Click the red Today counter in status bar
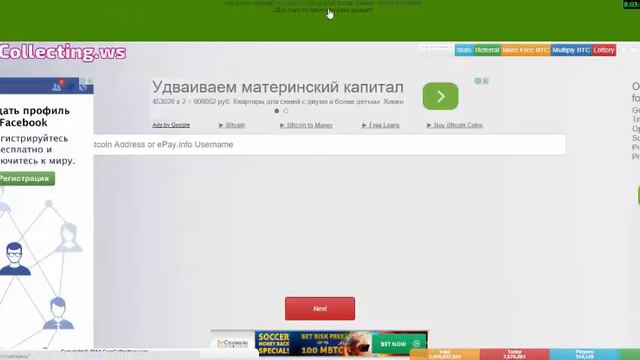This screenshot has width=640, height=360. click(x=514, y=354)
